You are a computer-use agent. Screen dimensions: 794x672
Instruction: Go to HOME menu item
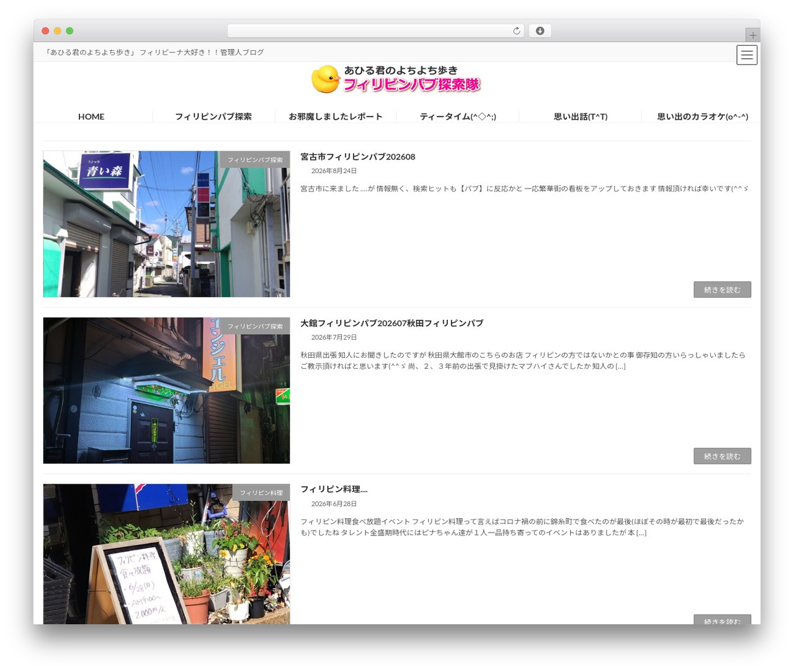(x=91, y=117)
